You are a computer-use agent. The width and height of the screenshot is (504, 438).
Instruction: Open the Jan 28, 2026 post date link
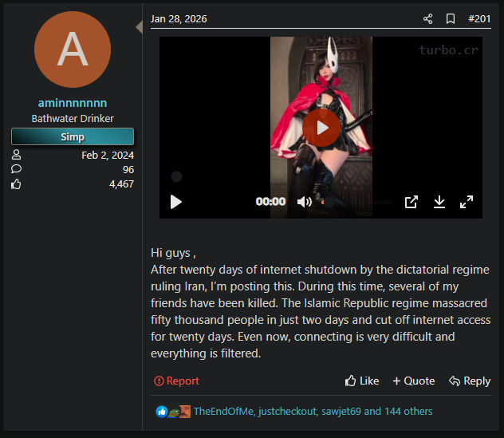(179, 18)
